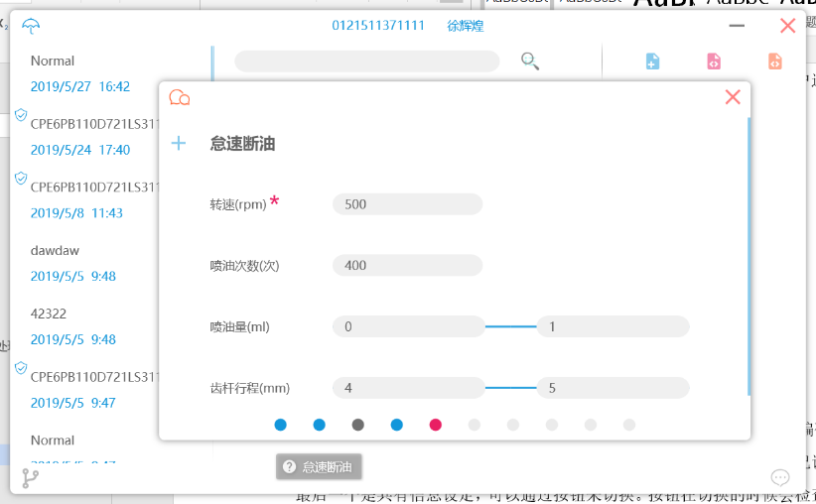Viewport: 816px width, 504px height.
Task: Click the branch icon at bottom left
Action: coord(30,478)
